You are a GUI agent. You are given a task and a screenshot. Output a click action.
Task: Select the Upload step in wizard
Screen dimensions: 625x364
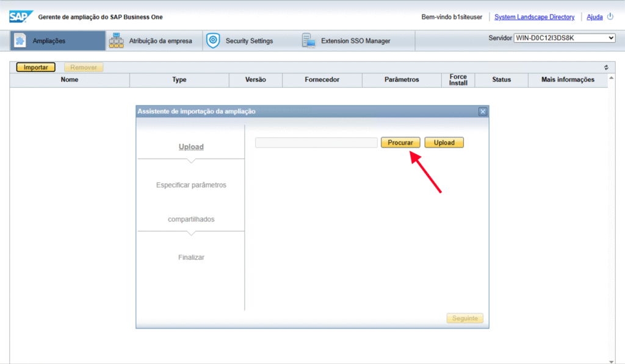[191, 147]
